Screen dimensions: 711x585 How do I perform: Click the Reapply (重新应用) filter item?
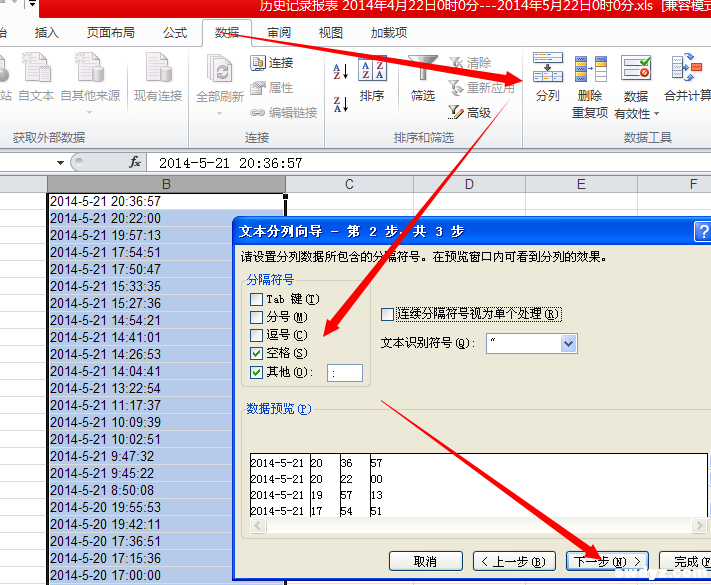tap(482, 88)
